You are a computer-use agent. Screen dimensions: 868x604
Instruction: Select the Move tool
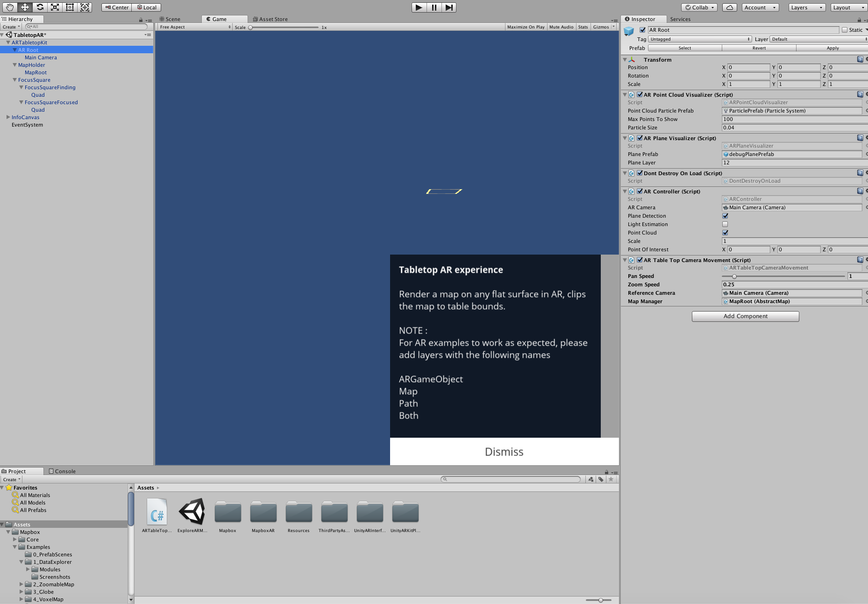click(x=24, y=7)
